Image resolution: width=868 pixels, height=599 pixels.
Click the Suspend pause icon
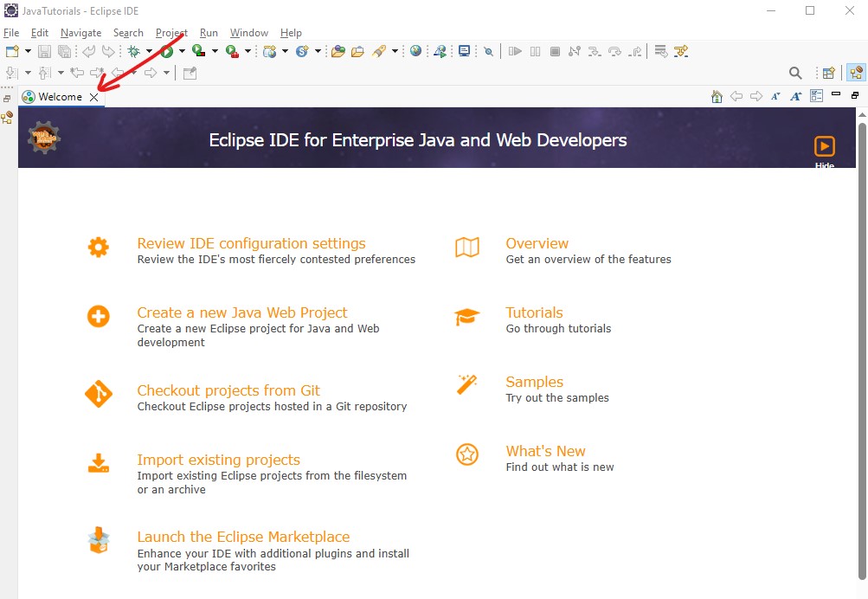(536, 51)
